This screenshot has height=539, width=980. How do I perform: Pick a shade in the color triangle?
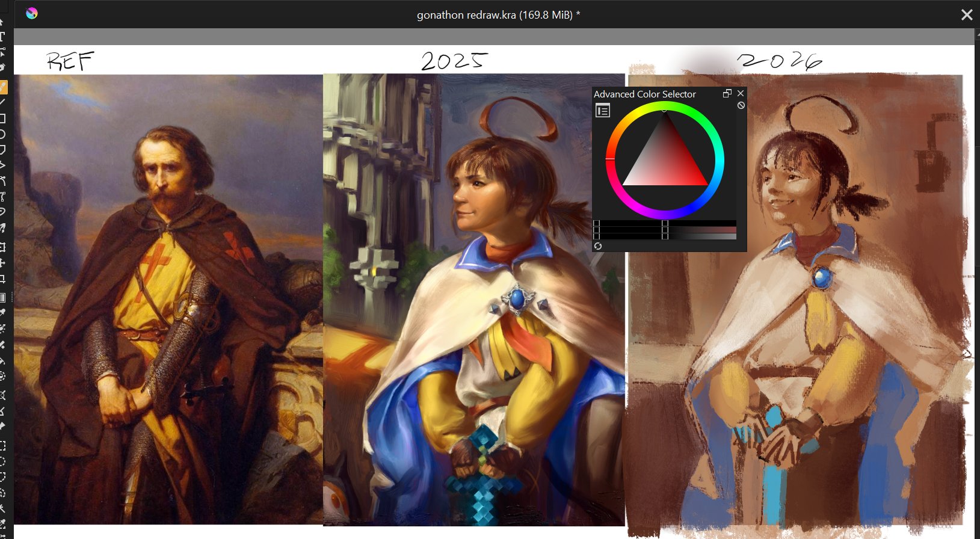click(665, 158)
